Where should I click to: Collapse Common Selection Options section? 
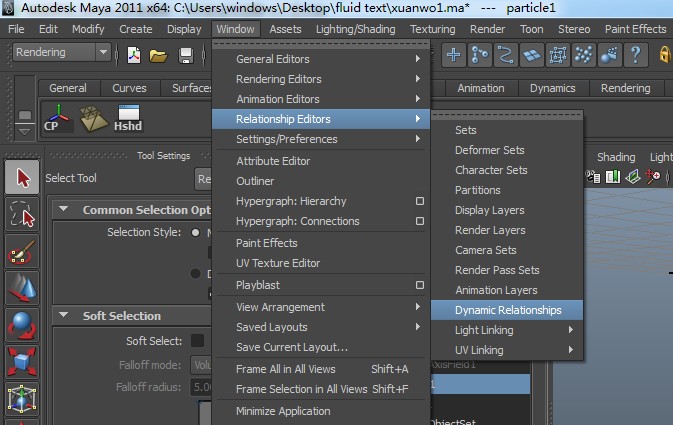coord(64,209)
